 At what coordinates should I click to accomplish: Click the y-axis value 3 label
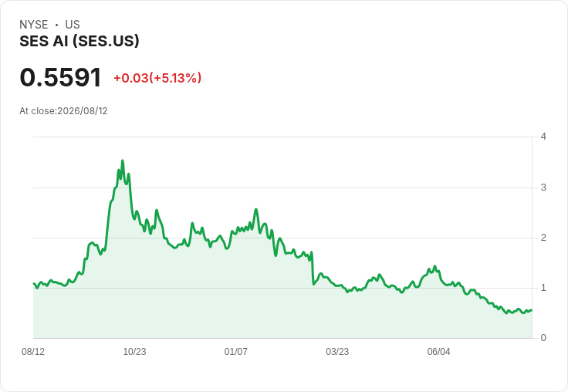coord(543,188)
